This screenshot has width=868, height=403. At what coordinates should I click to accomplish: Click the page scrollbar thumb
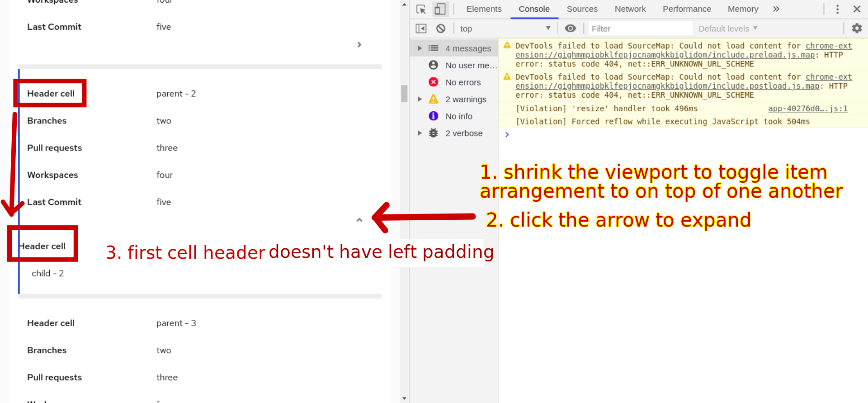404,94
